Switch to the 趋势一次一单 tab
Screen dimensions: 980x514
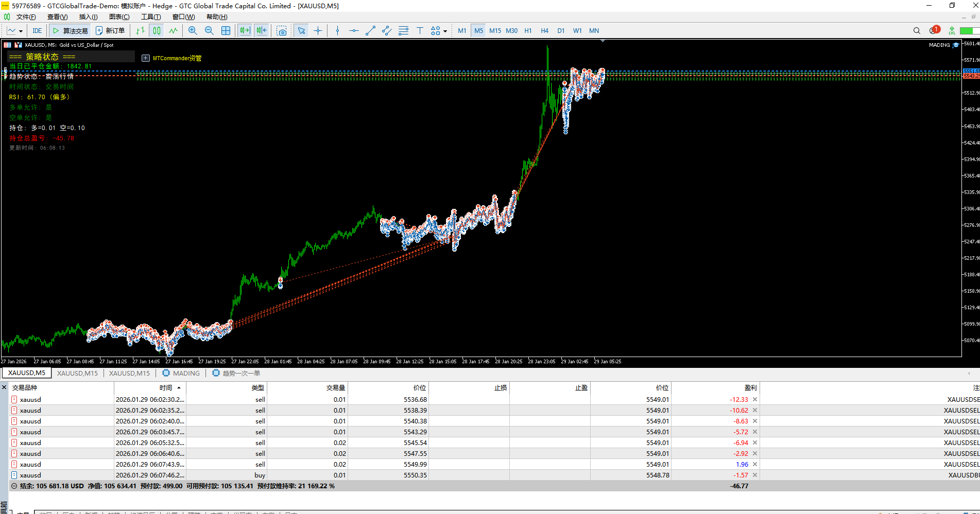point(236,373)
